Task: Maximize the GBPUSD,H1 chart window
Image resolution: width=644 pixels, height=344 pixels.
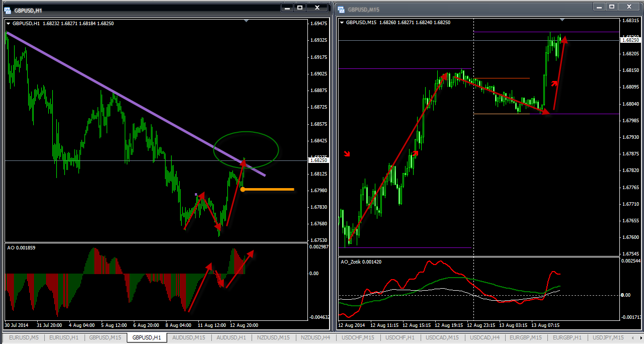Action: pos(300,8)
